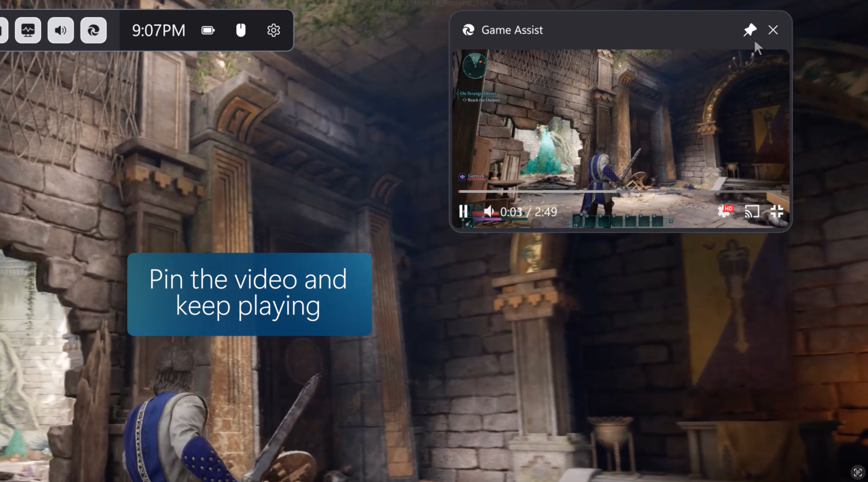Click the Game Assist title text
Image resolution: width=868 pixels, height=482 pixels.
tap(512, 30)
